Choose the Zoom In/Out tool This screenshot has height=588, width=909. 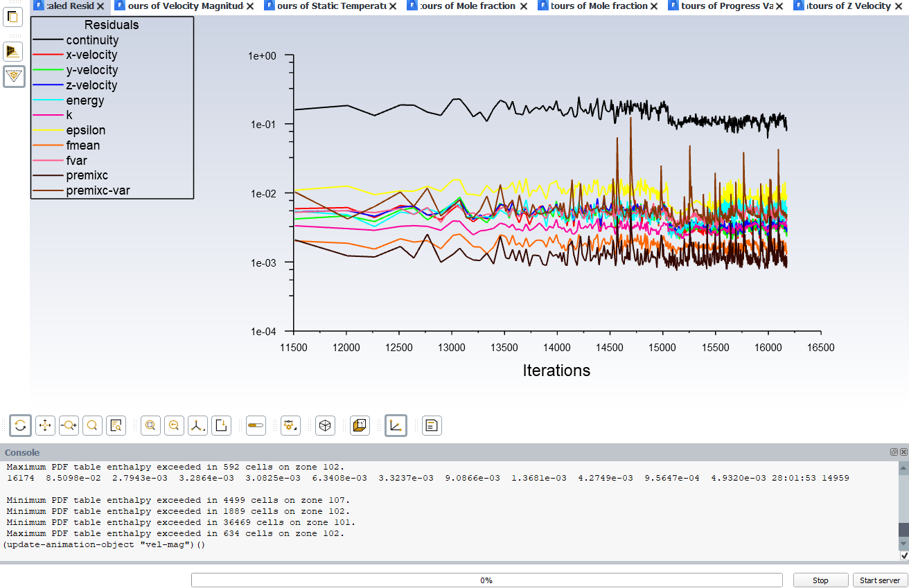pos(69,425)
